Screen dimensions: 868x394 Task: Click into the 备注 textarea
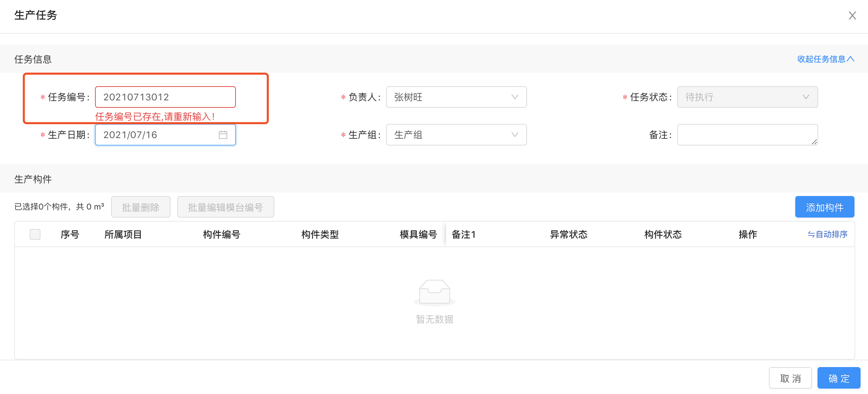pyautogui.click(x=747, y=135)
